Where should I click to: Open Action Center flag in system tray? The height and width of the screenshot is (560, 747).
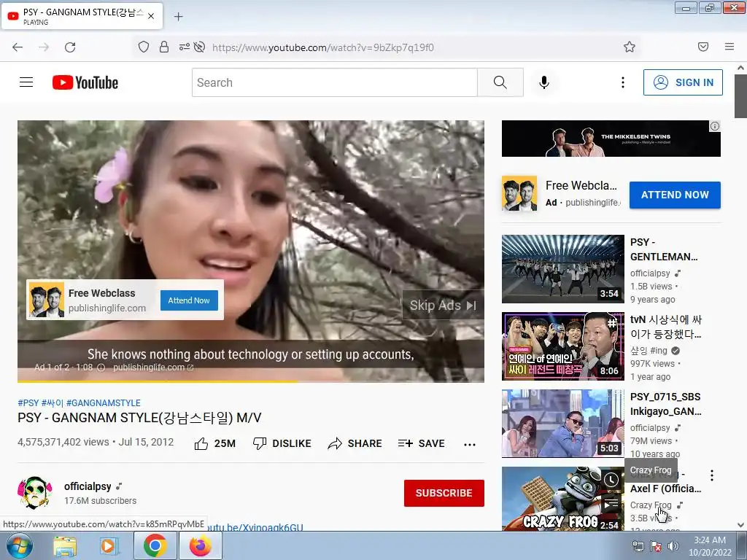[x=656, y=546]
